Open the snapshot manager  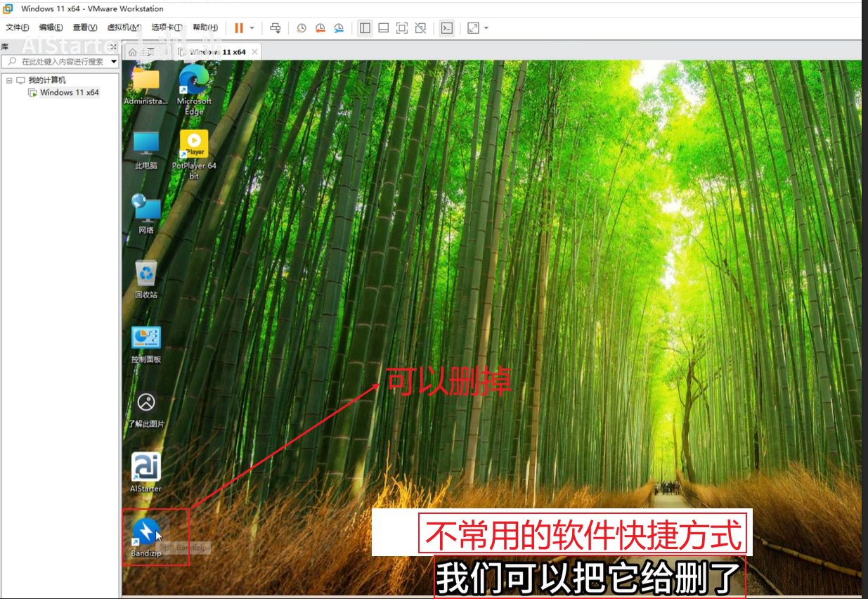[339, 28]
